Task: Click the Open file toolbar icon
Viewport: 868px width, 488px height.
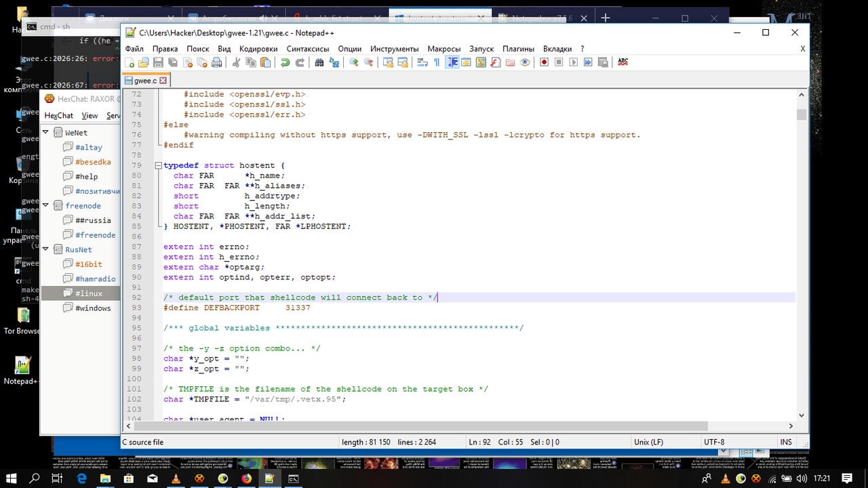Action: 143,62
